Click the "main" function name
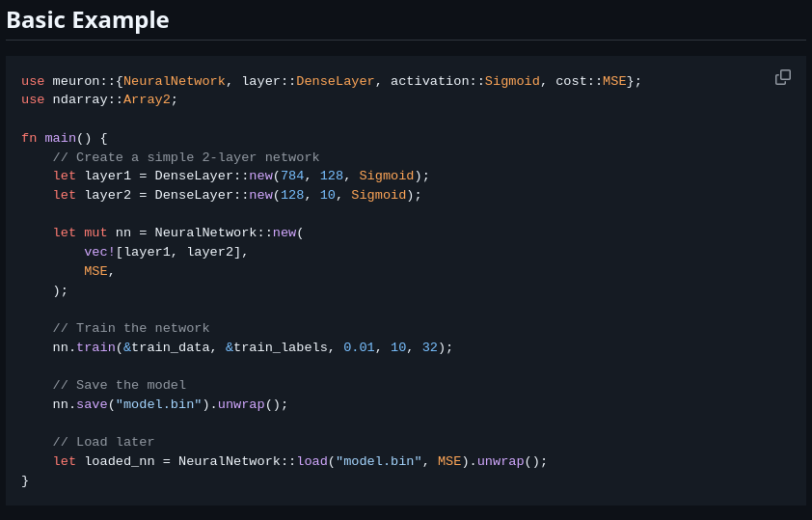 click(60, 139)
